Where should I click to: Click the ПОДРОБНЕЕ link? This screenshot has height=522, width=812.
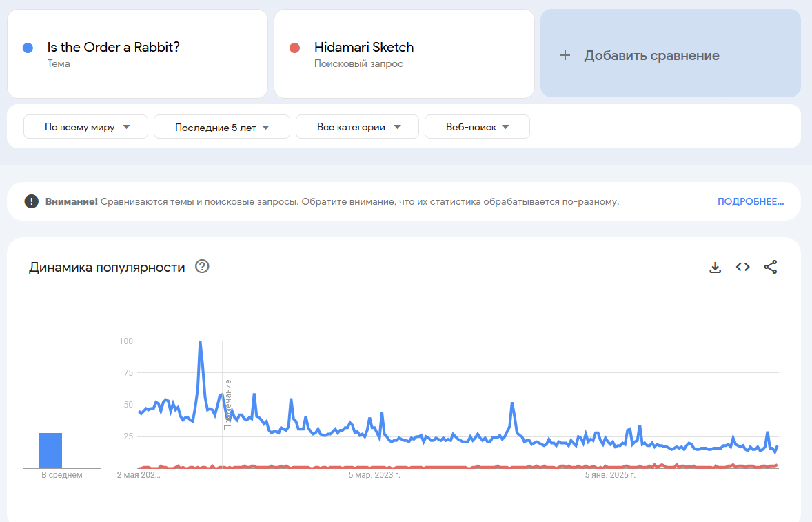coord(751,201)
